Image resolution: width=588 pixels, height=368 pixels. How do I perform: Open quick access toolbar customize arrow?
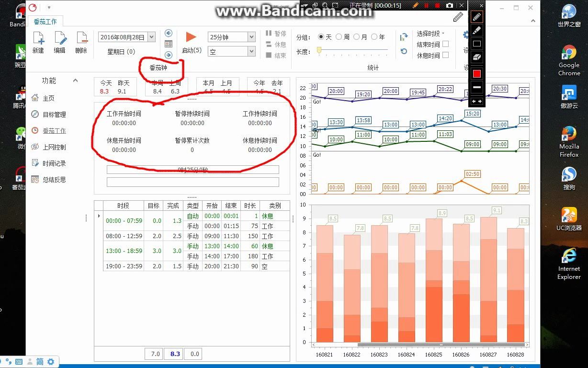click(x=49, y=8)
